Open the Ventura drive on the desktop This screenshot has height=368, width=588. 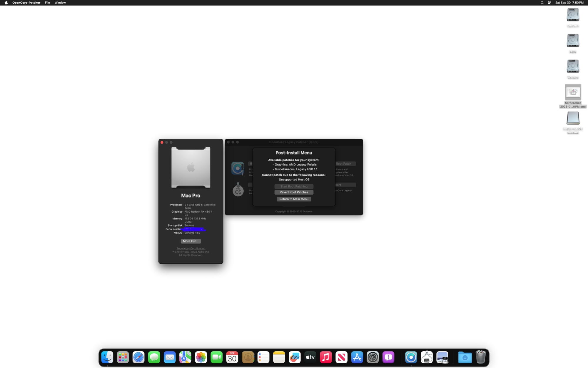(x=573, y=66)
